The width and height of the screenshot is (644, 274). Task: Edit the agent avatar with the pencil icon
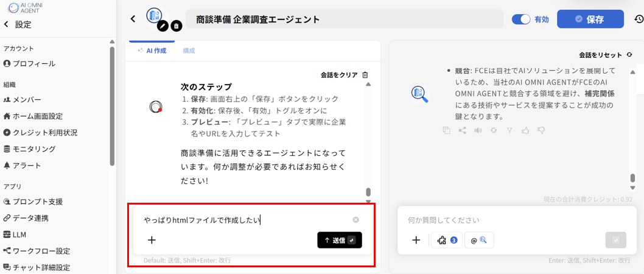163,26
